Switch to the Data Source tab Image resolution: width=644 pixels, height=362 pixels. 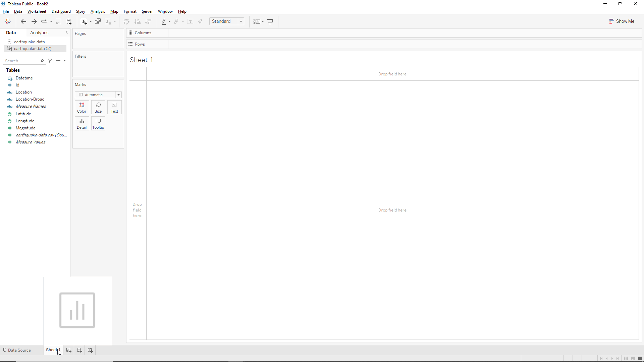click(17, 350)
